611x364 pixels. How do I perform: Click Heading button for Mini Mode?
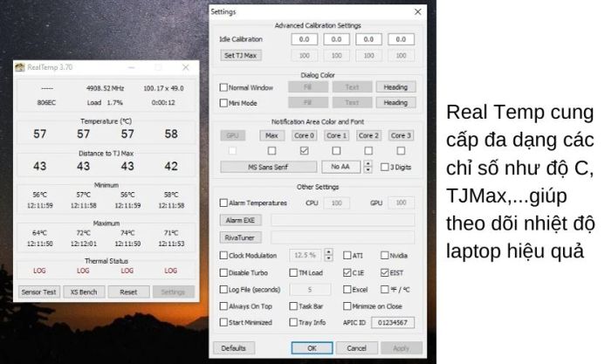coord(395,102)
